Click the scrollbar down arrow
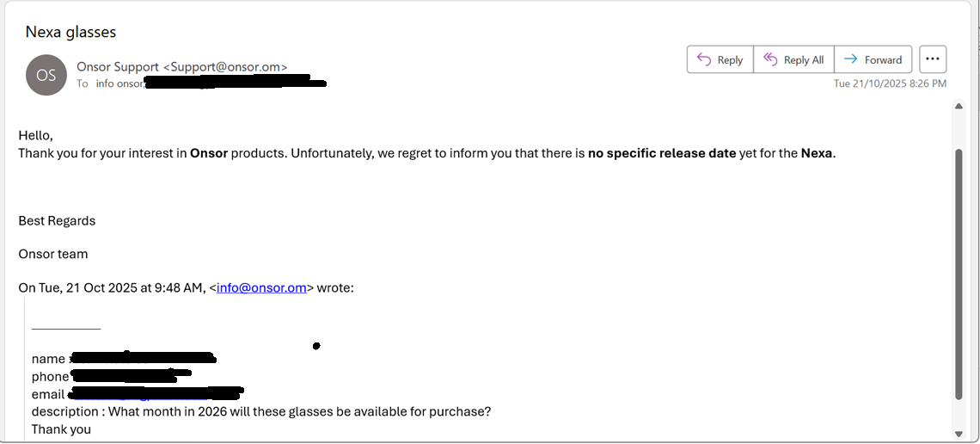980x444 pixels. coord(959,434)
